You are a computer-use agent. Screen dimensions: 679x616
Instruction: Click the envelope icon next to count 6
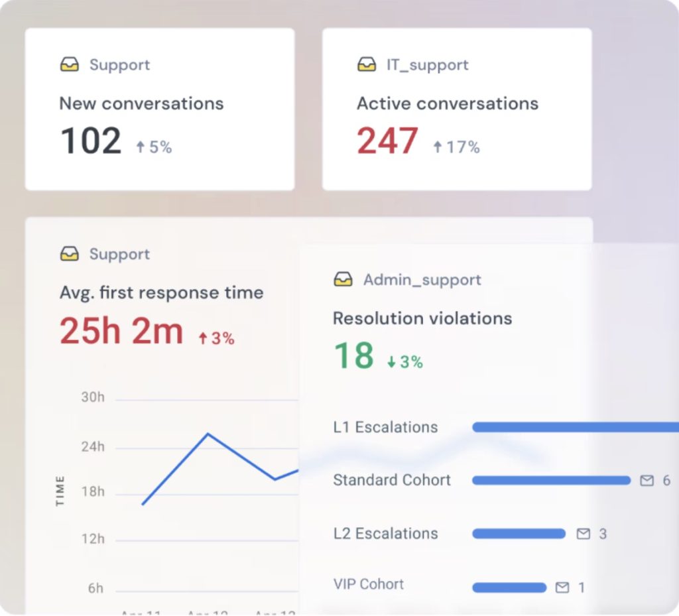coord(647,480)
